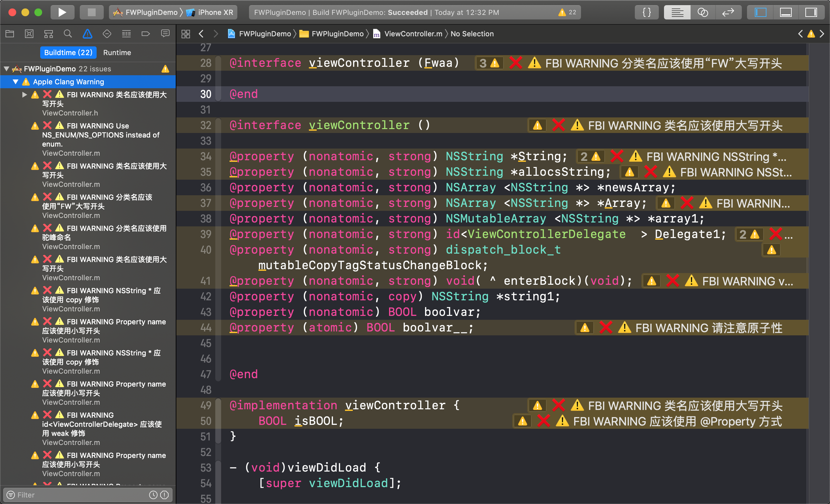This screenshot has height=504, width=830.
Task: Open the Report navigator speech-bubble icon
Action: coord(165,34)
